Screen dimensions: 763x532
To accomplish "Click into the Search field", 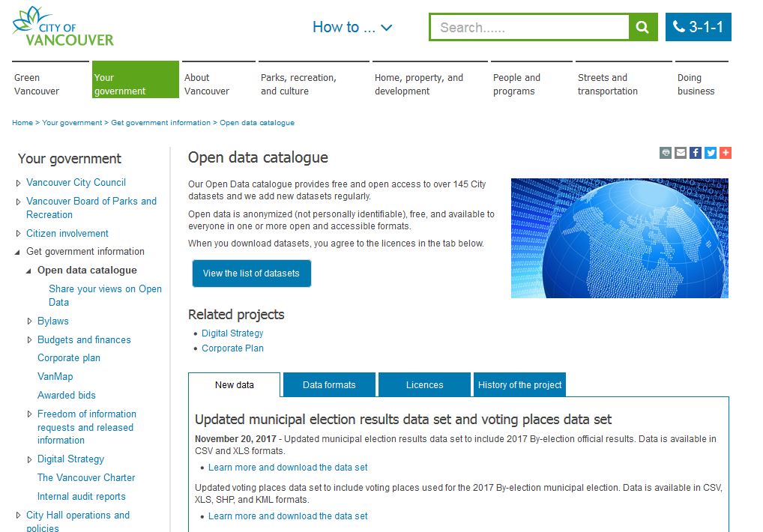I will point(531,27).
